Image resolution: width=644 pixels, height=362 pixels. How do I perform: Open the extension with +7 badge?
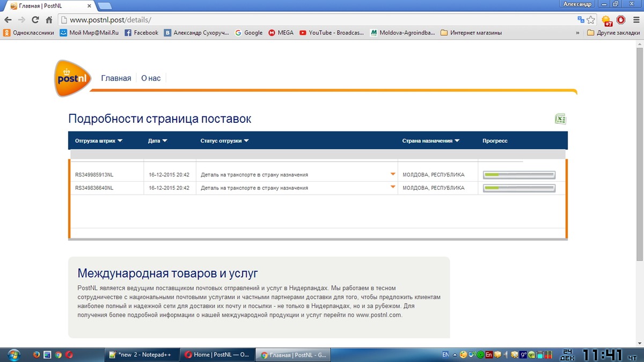tap(605, 19)
